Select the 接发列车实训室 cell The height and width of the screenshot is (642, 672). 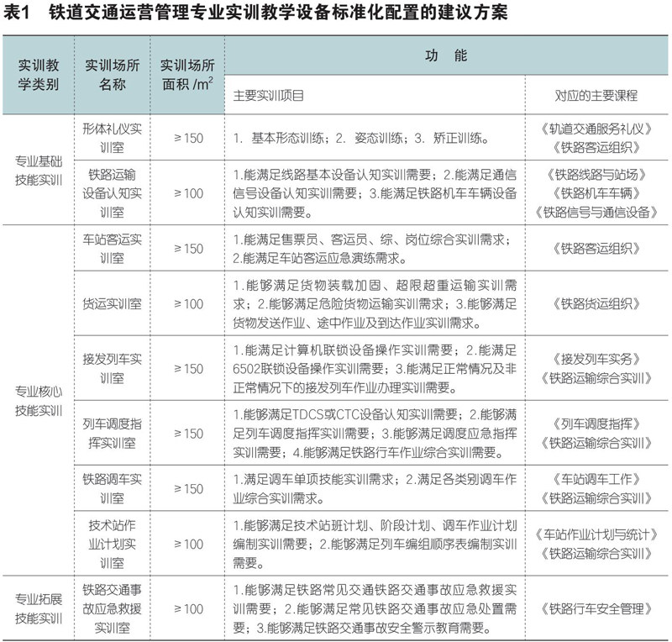[112, 368]
